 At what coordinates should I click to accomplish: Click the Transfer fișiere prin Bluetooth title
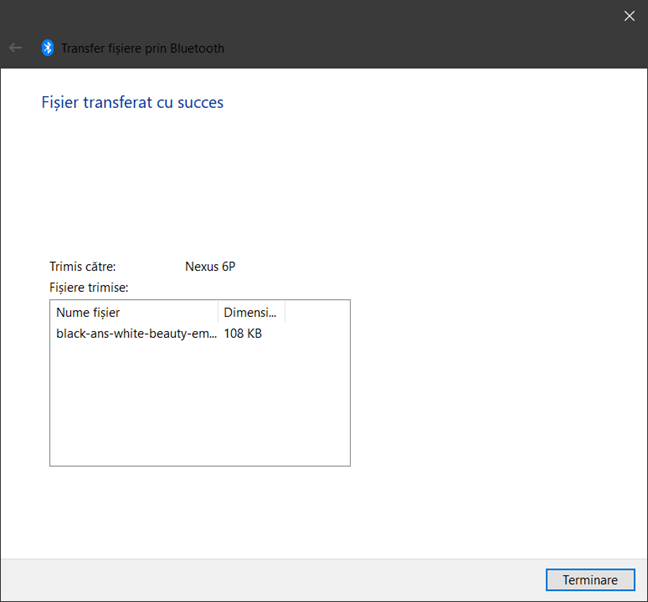[x=143, y=48]
